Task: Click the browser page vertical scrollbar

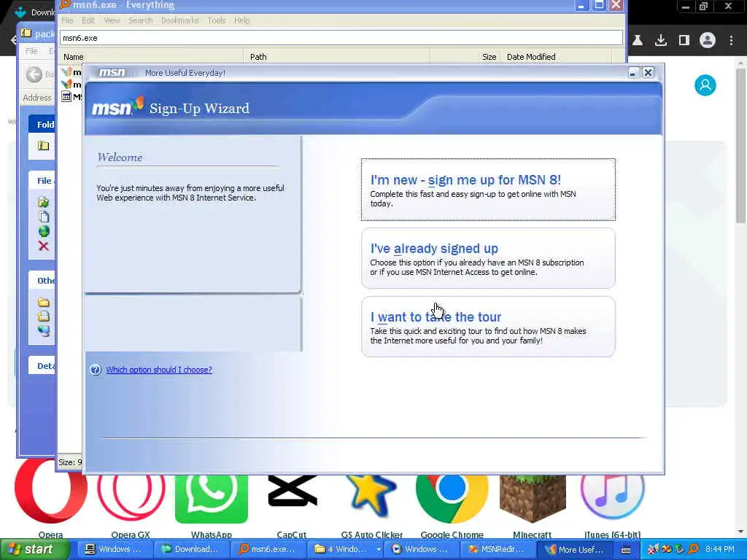Action: (x=740, y=145)
